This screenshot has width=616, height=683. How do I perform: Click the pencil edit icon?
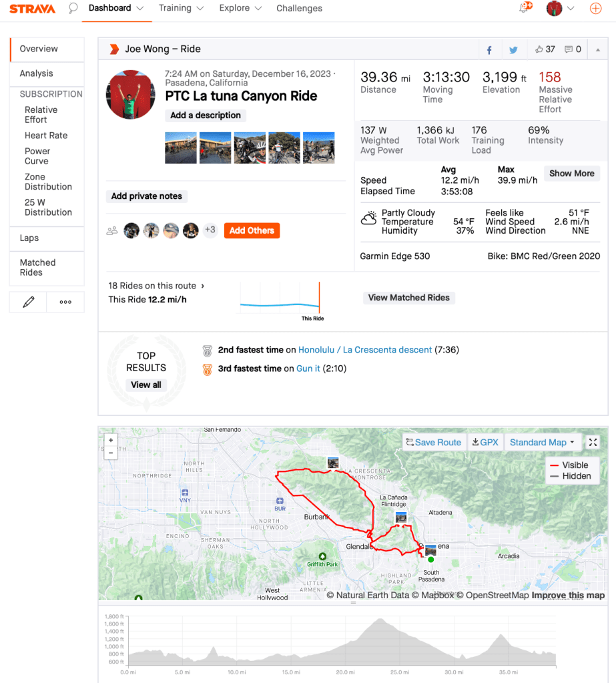point(28,302)
